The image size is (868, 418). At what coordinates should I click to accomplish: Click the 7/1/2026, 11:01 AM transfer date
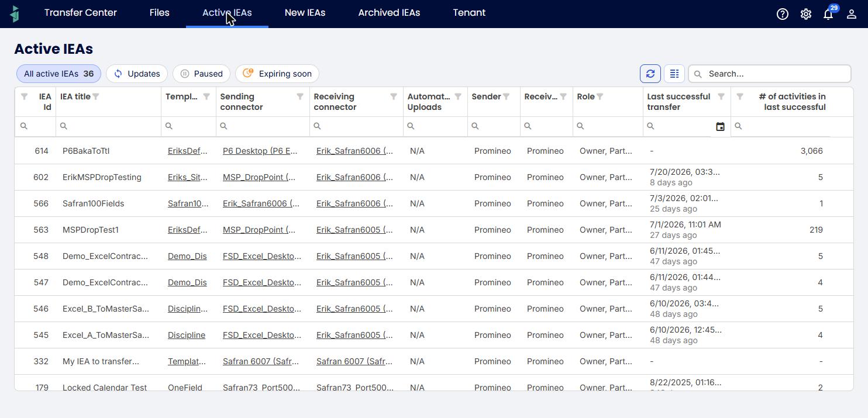tap(686, 224)
